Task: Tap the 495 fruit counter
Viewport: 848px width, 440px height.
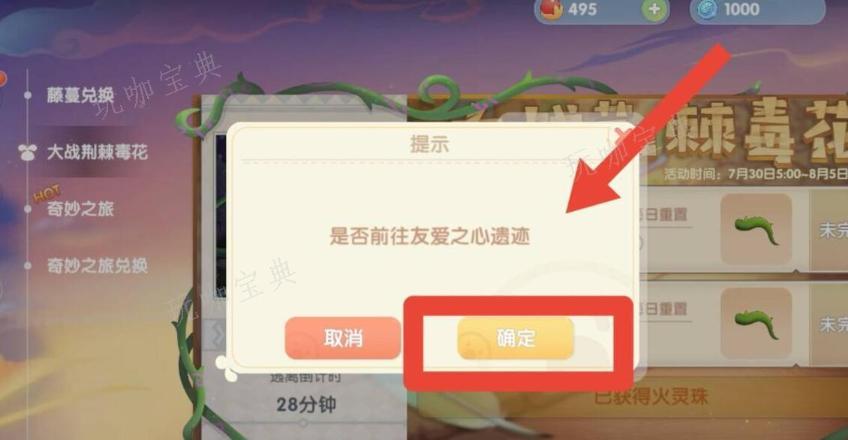Action: pyautogui.click(x=582, y=9)
